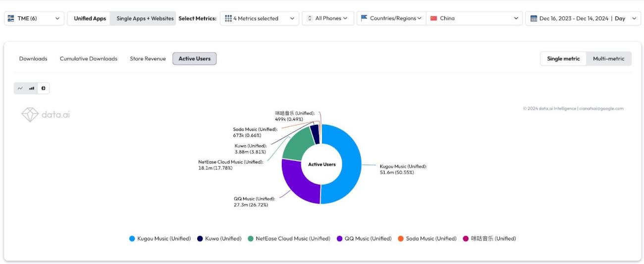
Task: Open the 4 Metrics selected dropdown
Action: tap(260, 18)
